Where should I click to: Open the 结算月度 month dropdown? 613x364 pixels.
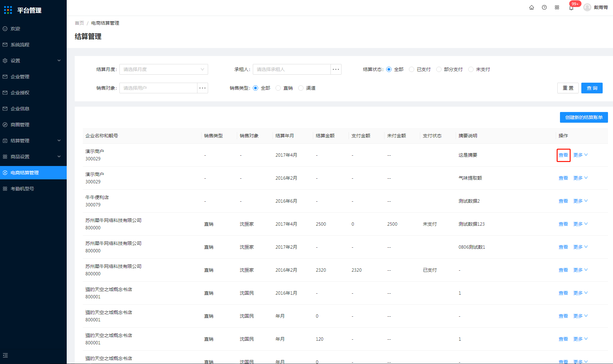coord(164,69)
